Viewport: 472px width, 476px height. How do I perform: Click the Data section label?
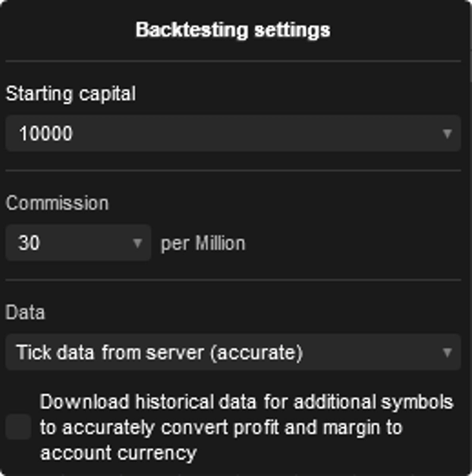(25, 312)
